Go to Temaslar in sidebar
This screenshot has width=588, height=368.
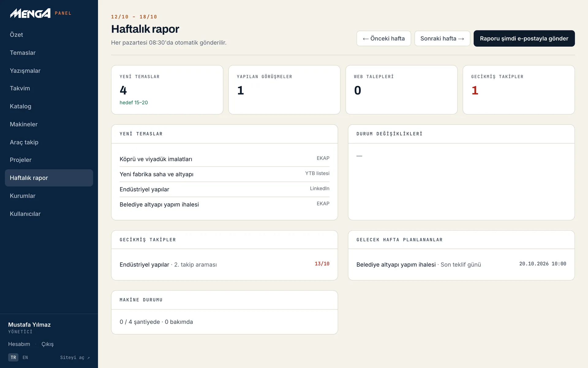pyautogui.click(x=49, y=53)
